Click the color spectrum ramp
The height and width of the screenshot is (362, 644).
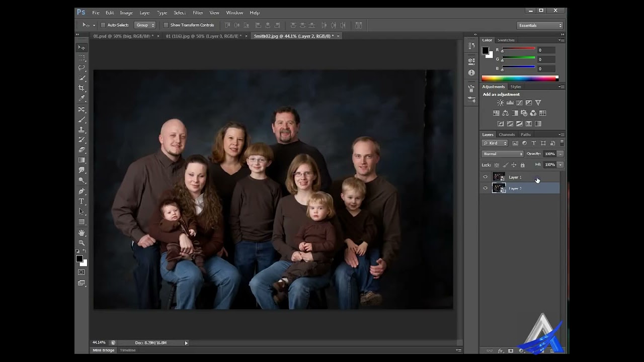coord(520,78)
